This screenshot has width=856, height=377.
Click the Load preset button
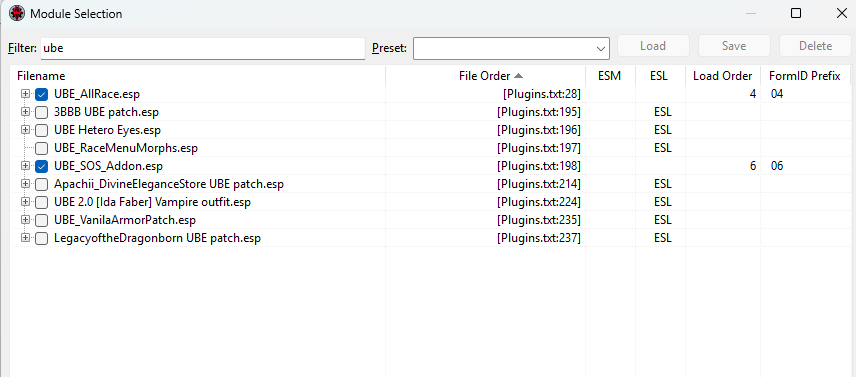coord(653,46)
